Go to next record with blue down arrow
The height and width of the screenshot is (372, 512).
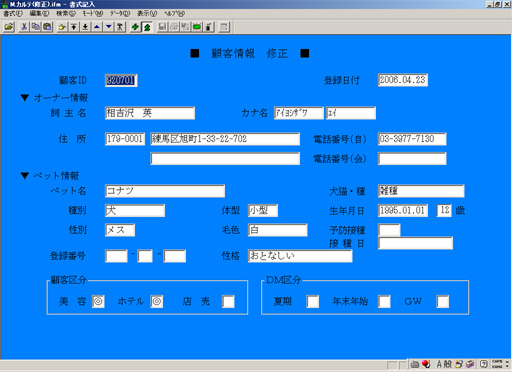click(109, 27)
